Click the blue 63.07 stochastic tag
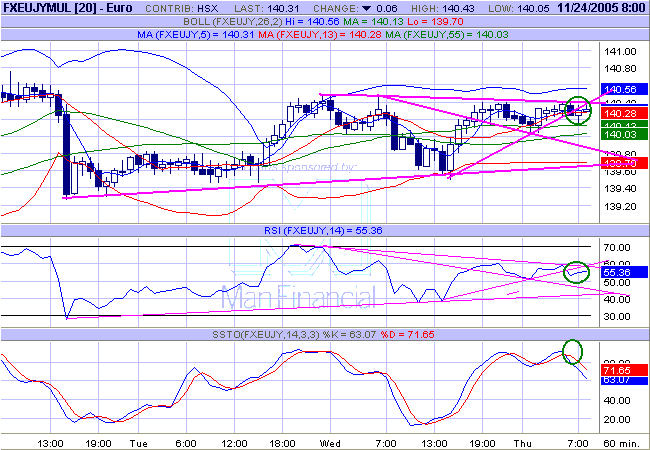This screenshot has height=450, width=650. pyautogui.click(x=624, y=380)
